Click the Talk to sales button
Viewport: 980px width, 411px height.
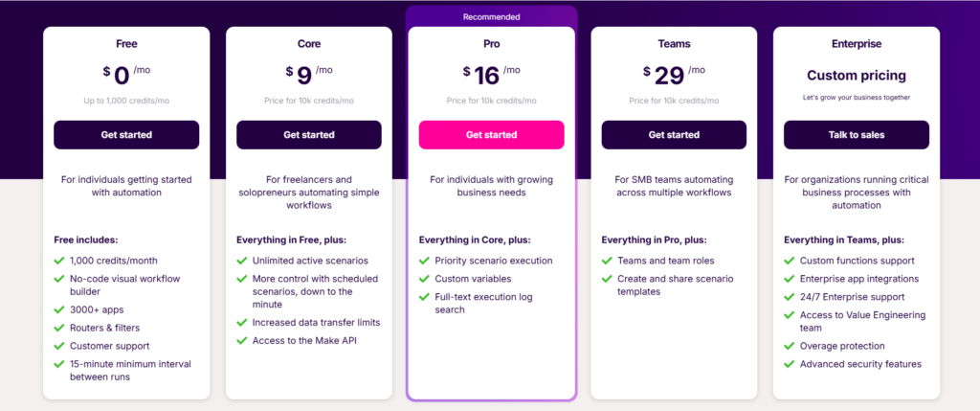857,135
